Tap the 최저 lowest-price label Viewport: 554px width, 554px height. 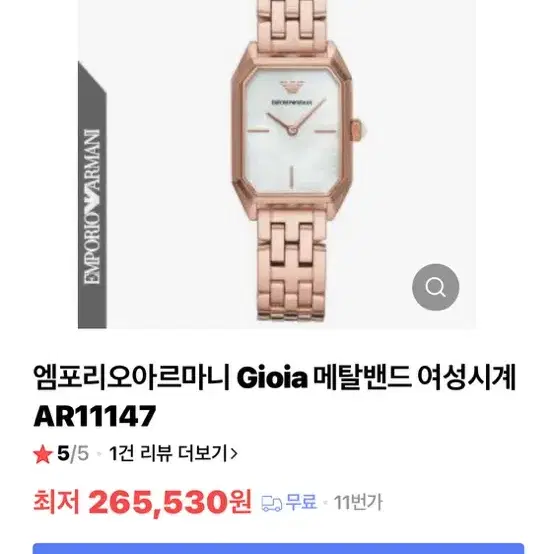point(57,502)
